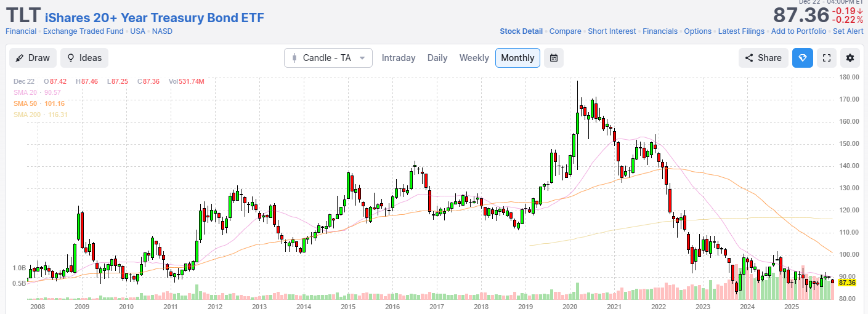Open the Candle - TA chart type dropdown
Viewport: 868px width, 314px height.
pos(328,58)
